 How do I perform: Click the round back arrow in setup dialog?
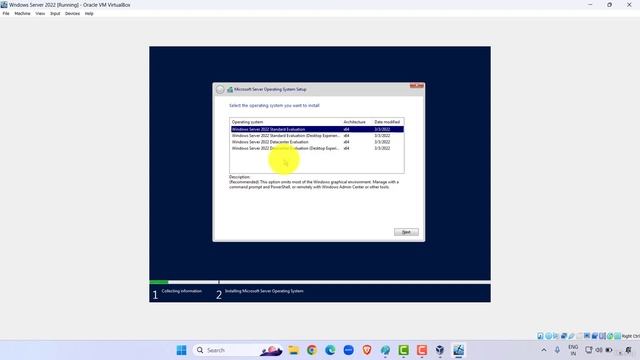point(220,89)
